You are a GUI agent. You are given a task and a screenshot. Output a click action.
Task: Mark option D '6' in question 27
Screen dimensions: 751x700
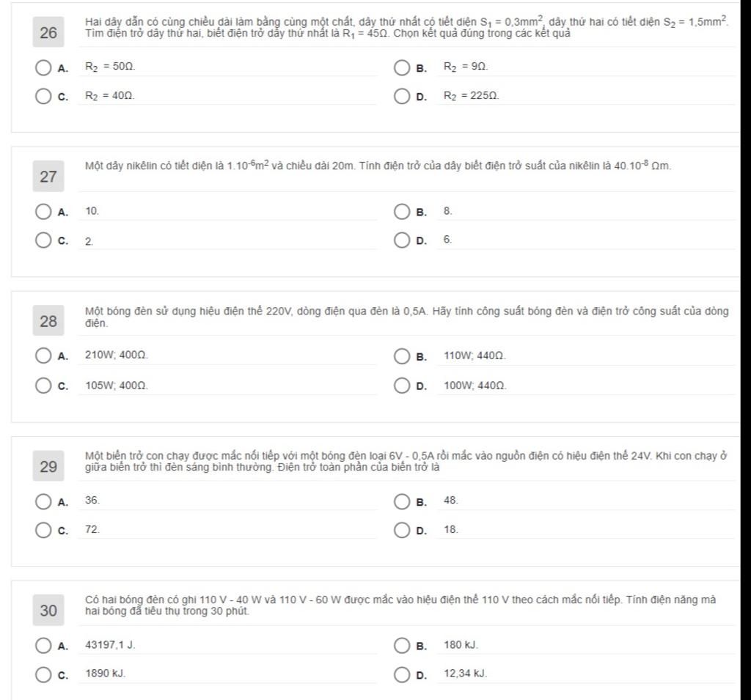(x=402, y=240)
